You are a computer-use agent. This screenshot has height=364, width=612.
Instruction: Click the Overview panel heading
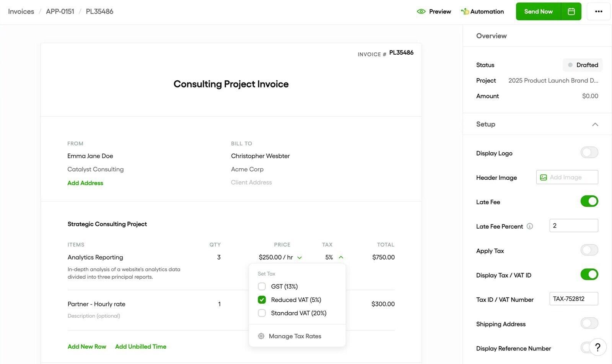click(x=492, y=36)
